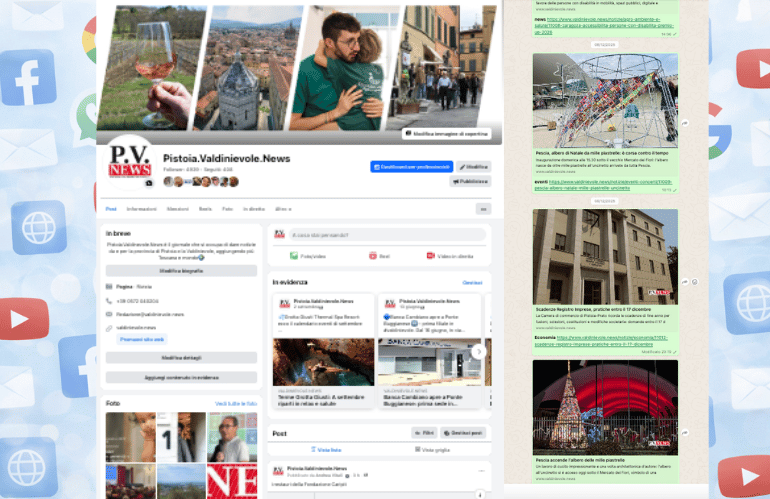Open red NE logo photo thumbnail

click(x=232, y=481)
